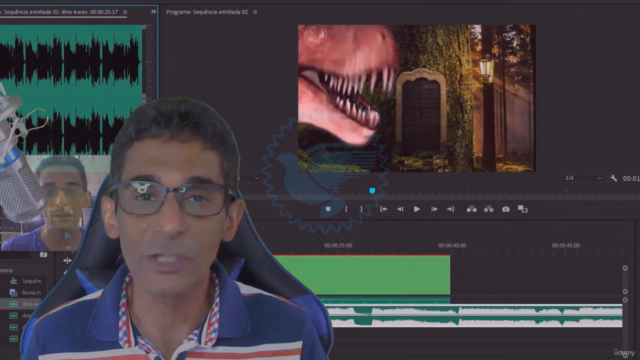The image size is (640, 360).
Task: Click the Nome column header in Project panel
Action: [x=7, y=270]
